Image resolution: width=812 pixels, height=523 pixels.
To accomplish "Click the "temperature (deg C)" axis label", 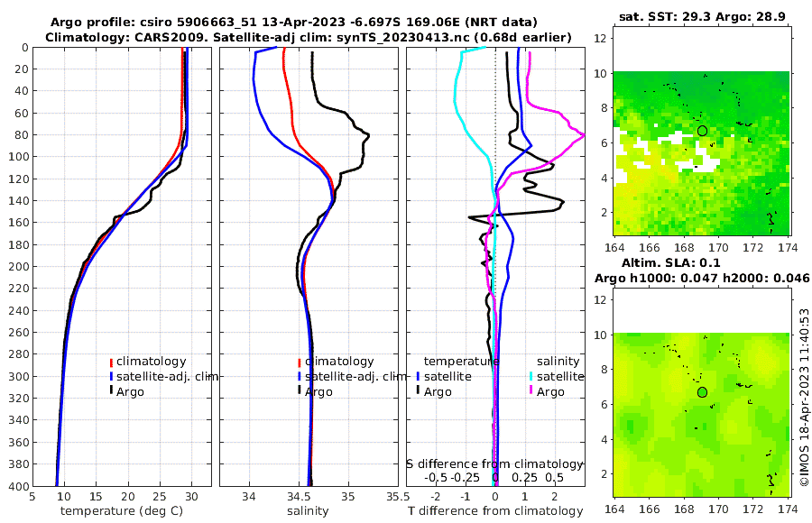I will pos(122,510).
